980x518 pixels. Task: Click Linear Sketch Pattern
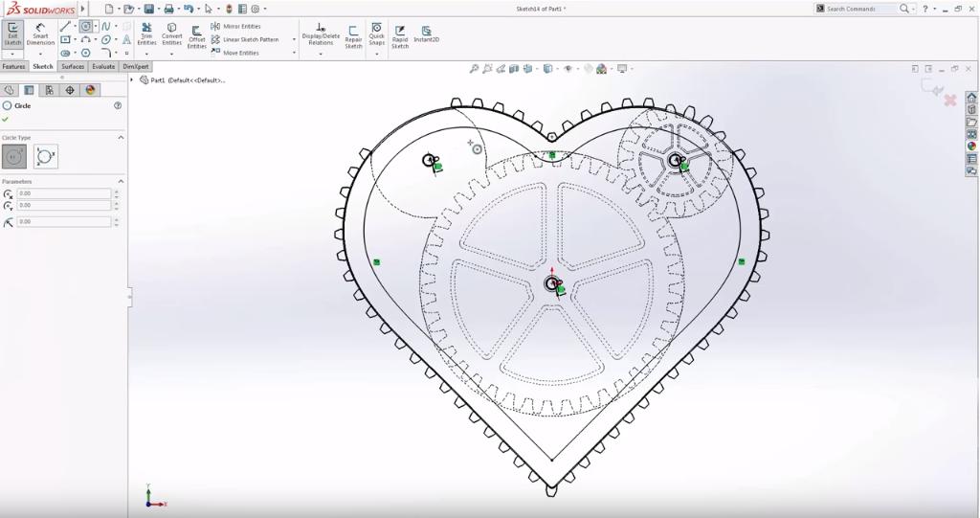click(245, 39)
